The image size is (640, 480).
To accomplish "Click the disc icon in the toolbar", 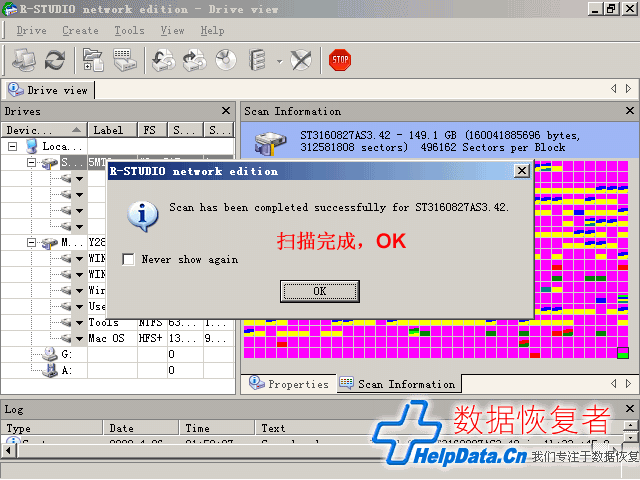I will tap(225, 60).
